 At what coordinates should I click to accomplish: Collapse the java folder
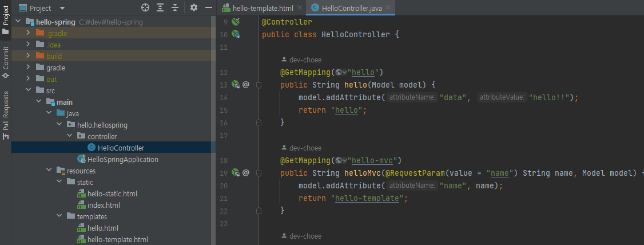tap(49, 113)
